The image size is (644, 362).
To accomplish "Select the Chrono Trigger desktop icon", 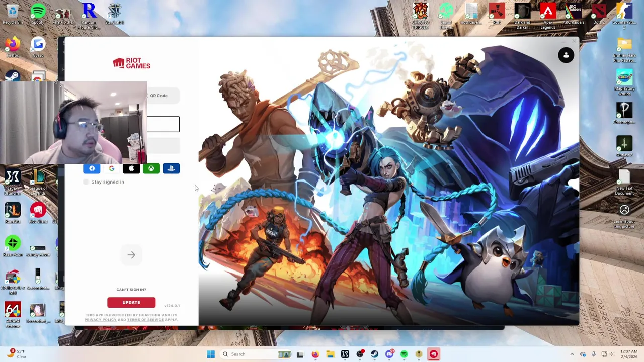I will click(420, 16).
